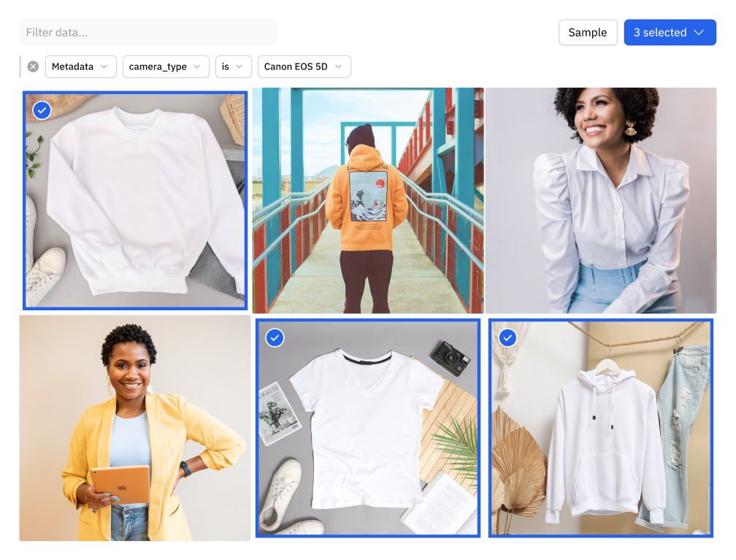
Task: Click the checkmark icon on the white sweatshirt photo
Action: pos(42,111)
